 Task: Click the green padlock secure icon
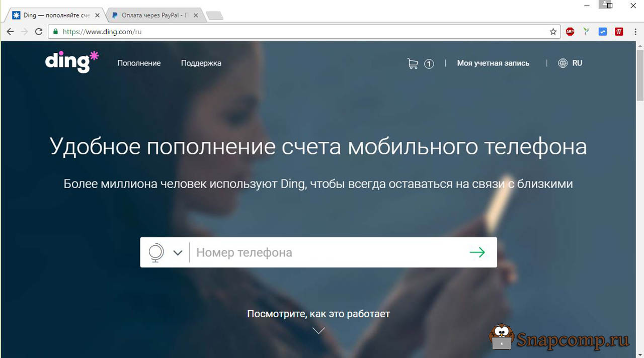(56, 32)
